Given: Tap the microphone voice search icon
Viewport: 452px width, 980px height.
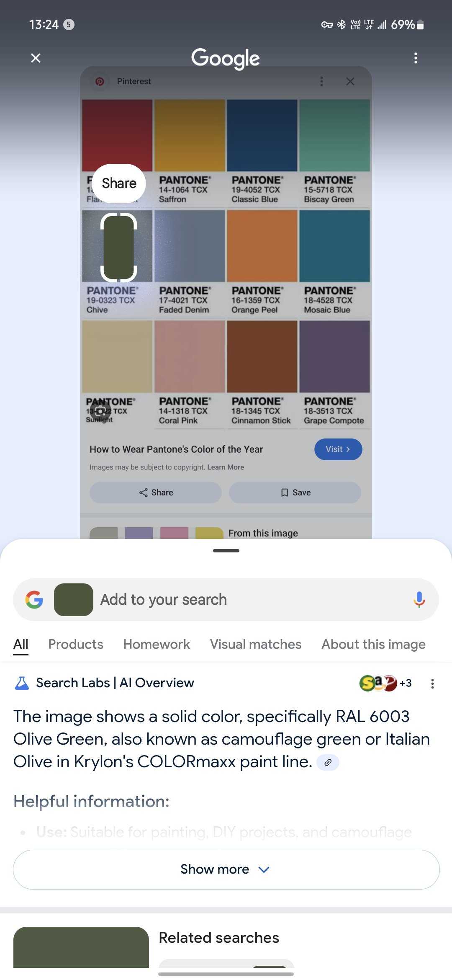Looking at the screenshot, I should tap(419, 600).
